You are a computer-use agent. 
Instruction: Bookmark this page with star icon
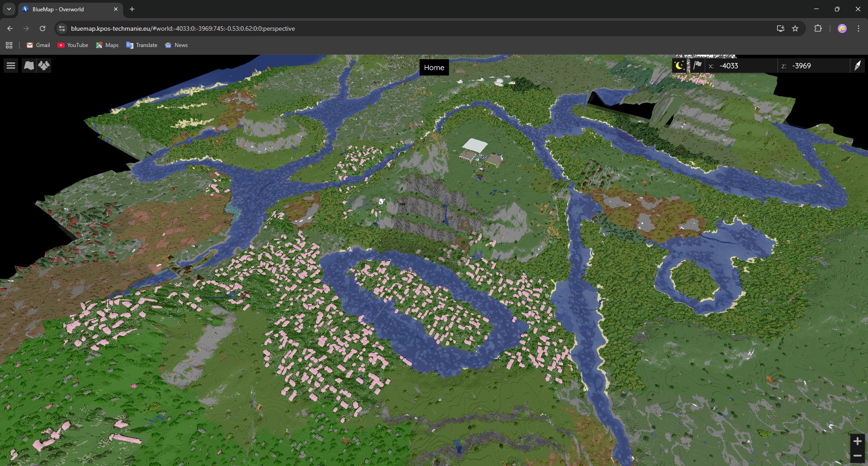(795, 28)
